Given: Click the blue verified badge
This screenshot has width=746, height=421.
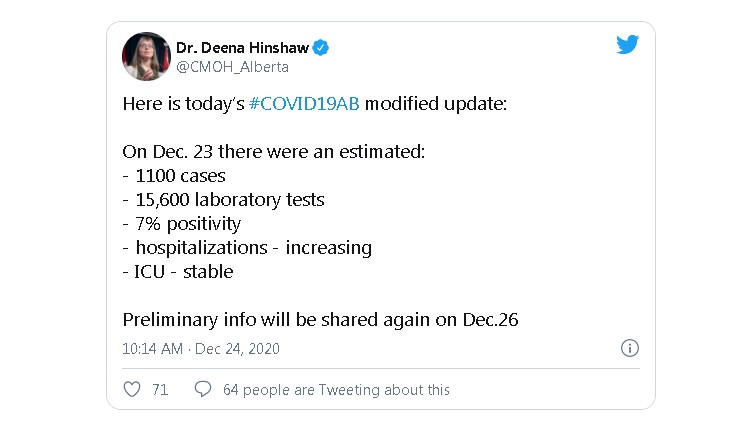Looking at the screenshot, I should tap(322, 47).
